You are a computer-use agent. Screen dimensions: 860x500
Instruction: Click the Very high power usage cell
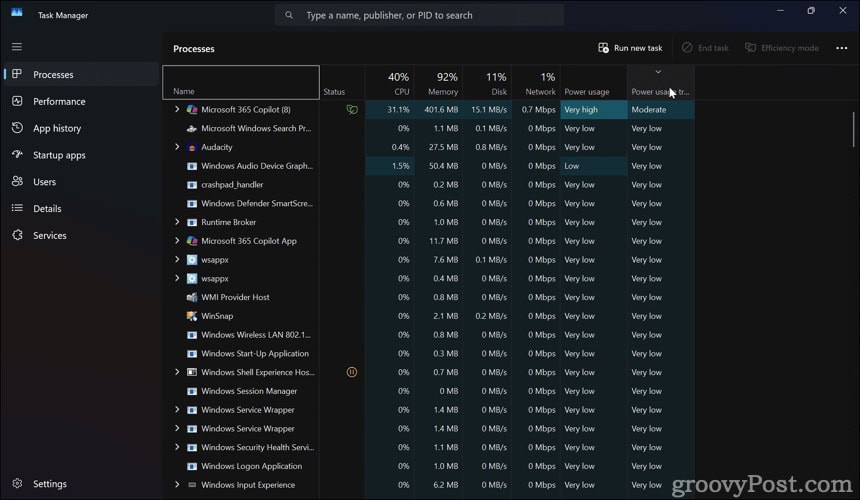click(594, 110)
